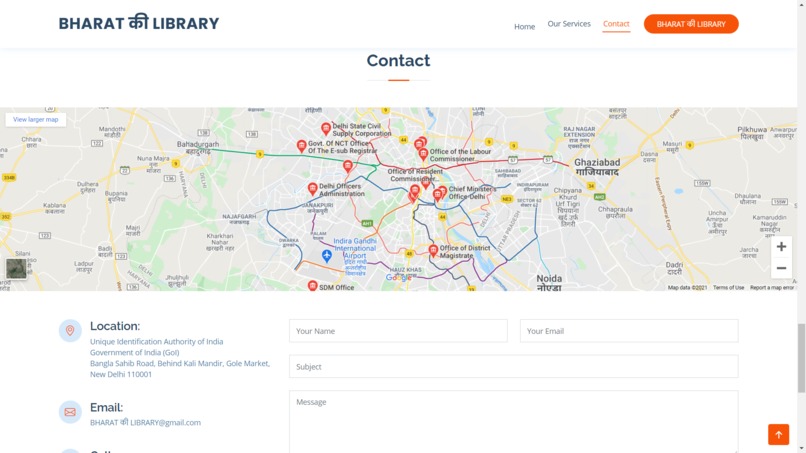Click the page vertical scrollbar thumb
806x453 pixels.
click(801, 358)
